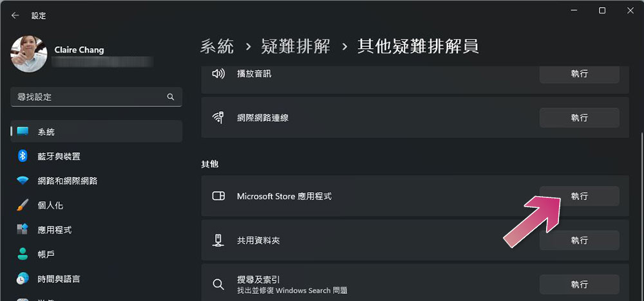The height and width of the screenshot is (301, 644).
Task: Click Claire Chang profile picture
Action: 29,54
